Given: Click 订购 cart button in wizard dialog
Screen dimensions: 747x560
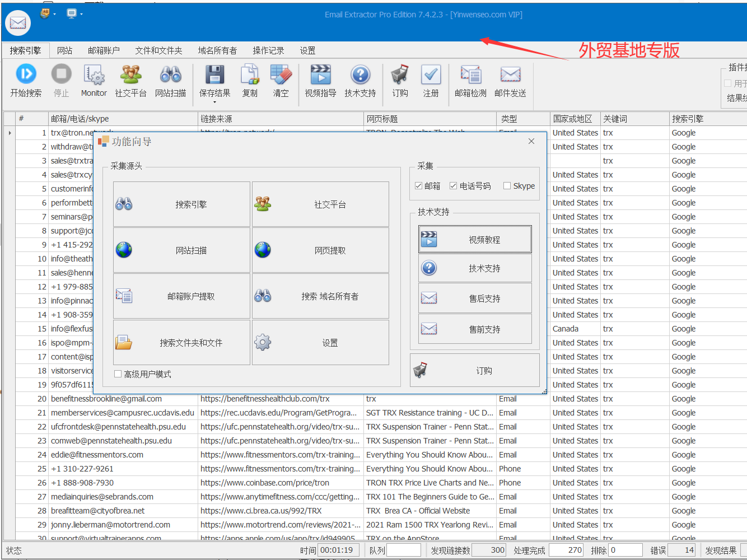Looking at the screenshot, I should coord(475,370).
